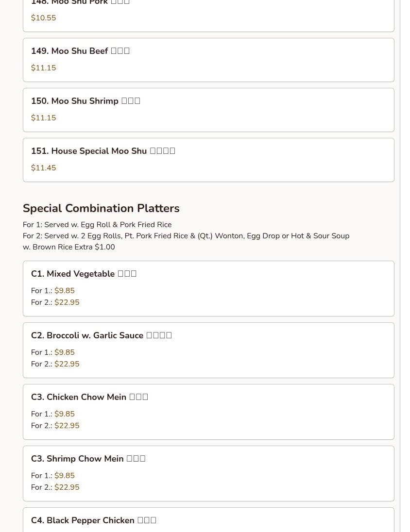The width and height of the screenshot is (410, 532).
Task: Pick C1 Mixed Vegetable For 1 price
Action: pos(65,291)
